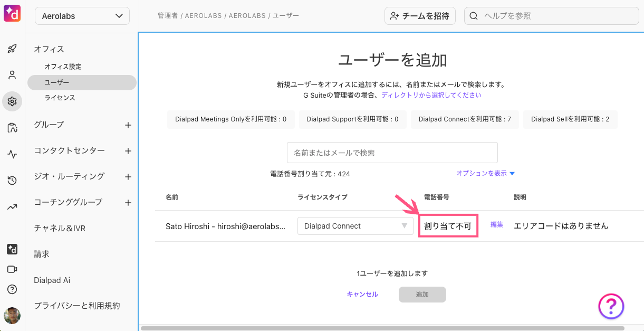Open グループ section
Screen dimensions: 644x331
(x=49, y=125)
